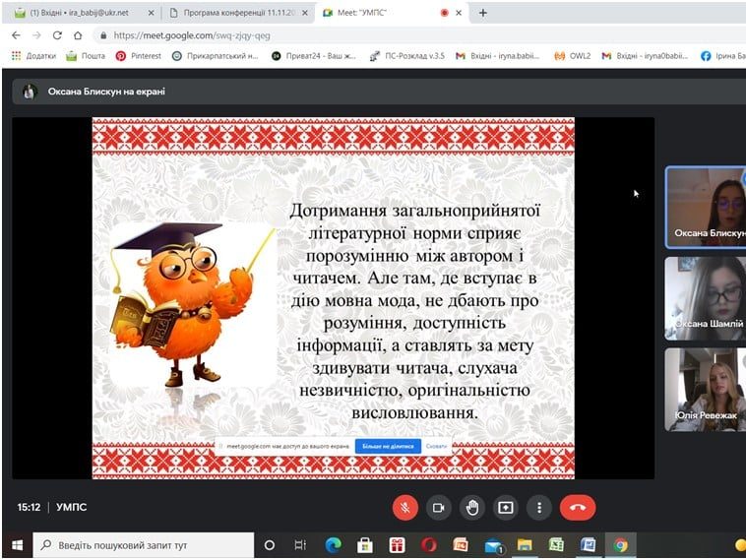This screenshot has width=746, height=560.
Task: Raise hand in the meeting
Action: [x=472, y=508]
